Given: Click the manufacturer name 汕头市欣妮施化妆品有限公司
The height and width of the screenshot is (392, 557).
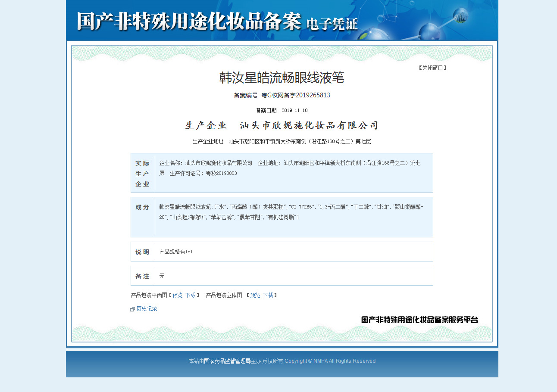Looking at the screenshot, I should click(309, 125).
